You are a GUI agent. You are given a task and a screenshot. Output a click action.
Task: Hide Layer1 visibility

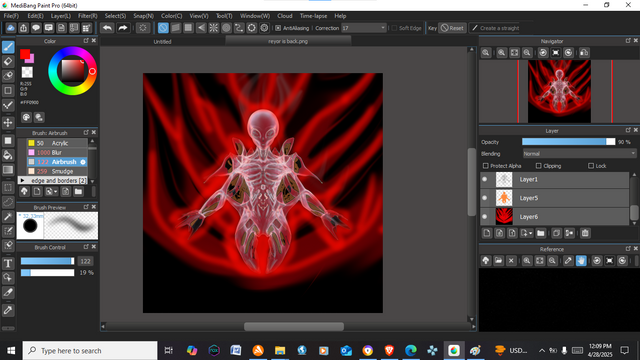(x=485, y=179)
